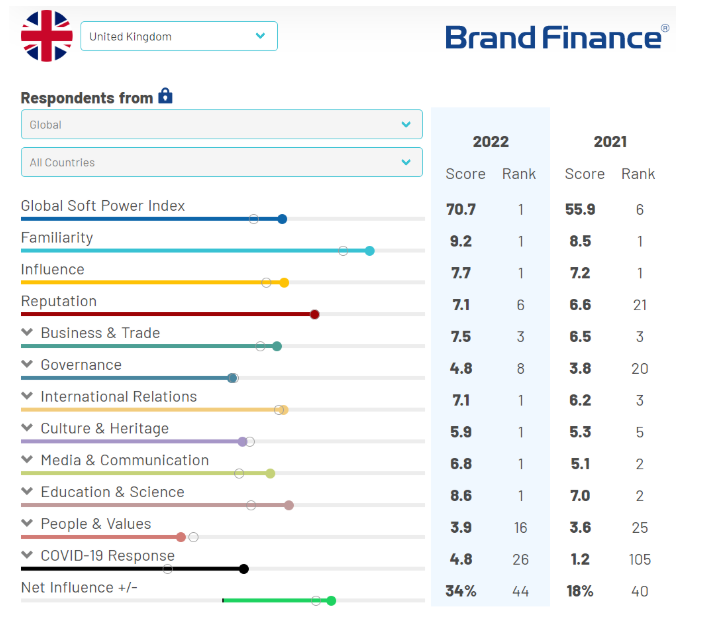Expand the Education & Science row
The width and height of the screenshot is (701, 627).
click(27, 493)
